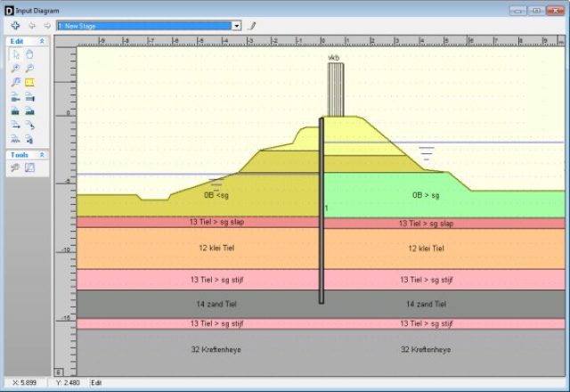Viewport: 570px width, 392px height.
Task: Click the add new stage plus icon
Action: point(15,26)
